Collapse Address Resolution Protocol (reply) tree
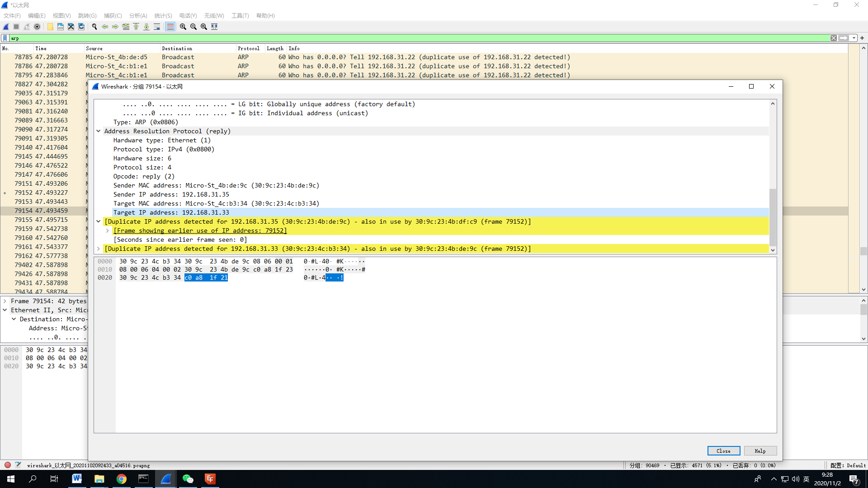 (98, 131)
